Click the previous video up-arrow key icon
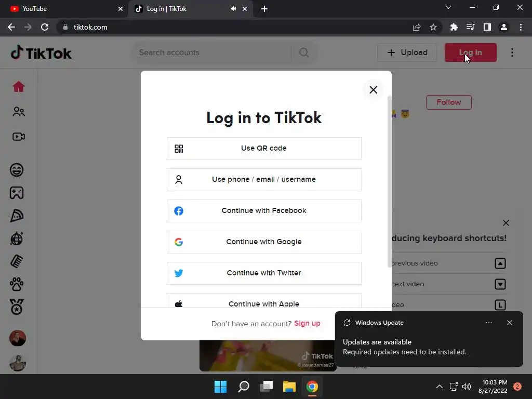532x399 pixels. click(x=500, y=263)
